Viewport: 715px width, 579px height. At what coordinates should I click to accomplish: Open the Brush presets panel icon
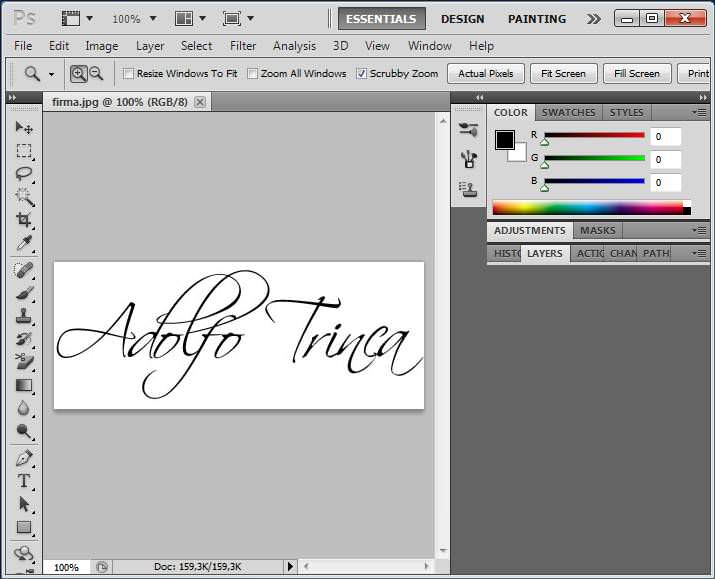click(x=468, y=130)
